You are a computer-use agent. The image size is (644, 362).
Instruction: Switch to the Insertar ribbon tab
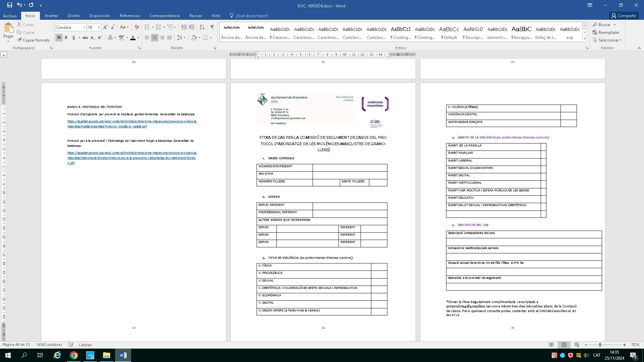tap(51, 16)
